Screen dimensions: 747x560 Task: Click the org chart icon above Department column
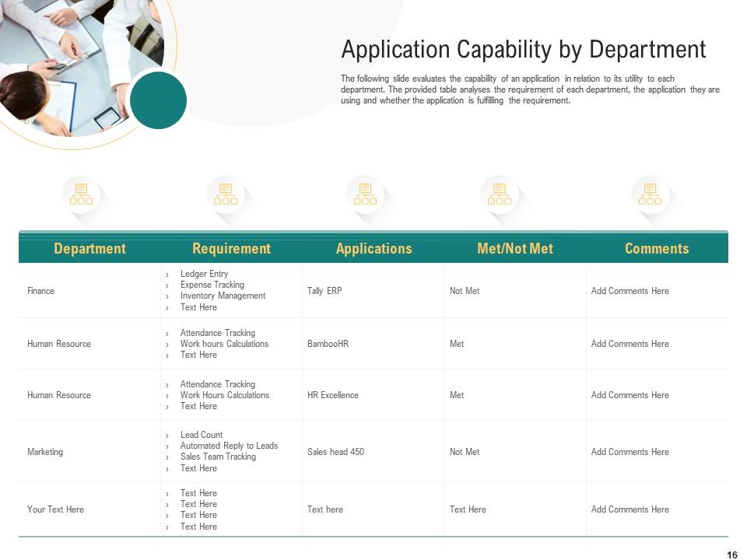click(x=80, y=193)
